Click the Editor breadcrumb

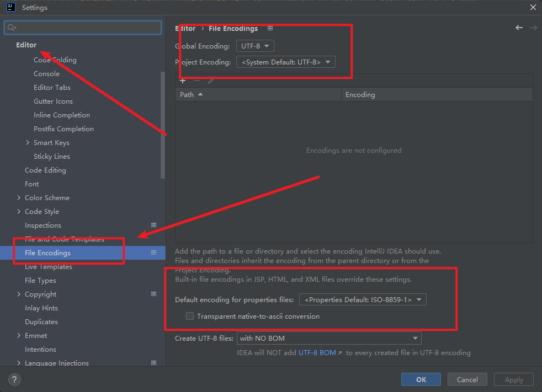[185, 28]
